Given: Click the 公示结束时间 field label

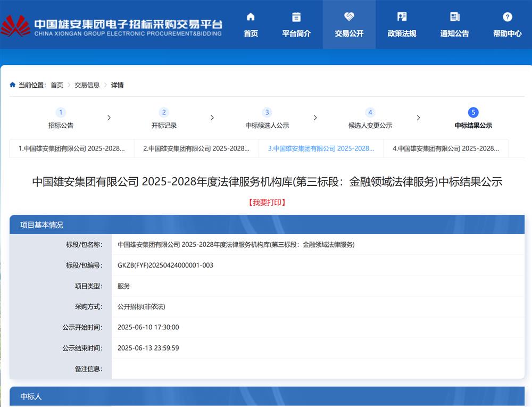Looking at the screenshot, I should (x=82, y=348).
